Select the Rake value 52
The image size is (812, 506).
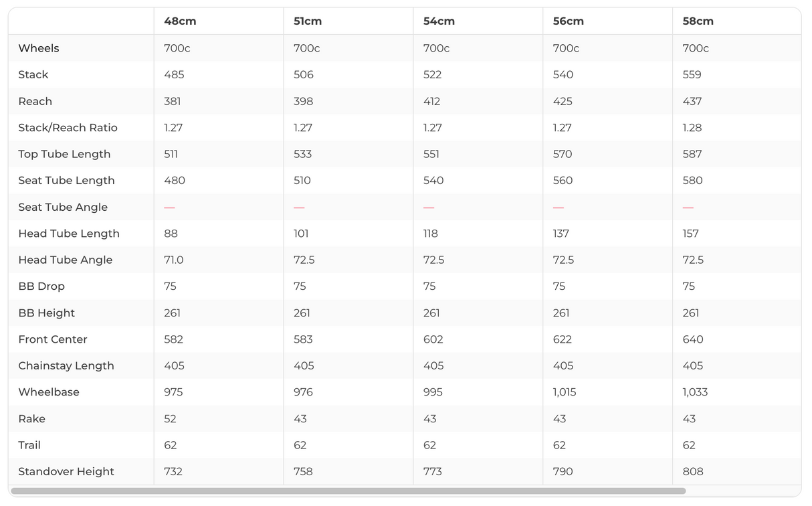tap(170, 419)
